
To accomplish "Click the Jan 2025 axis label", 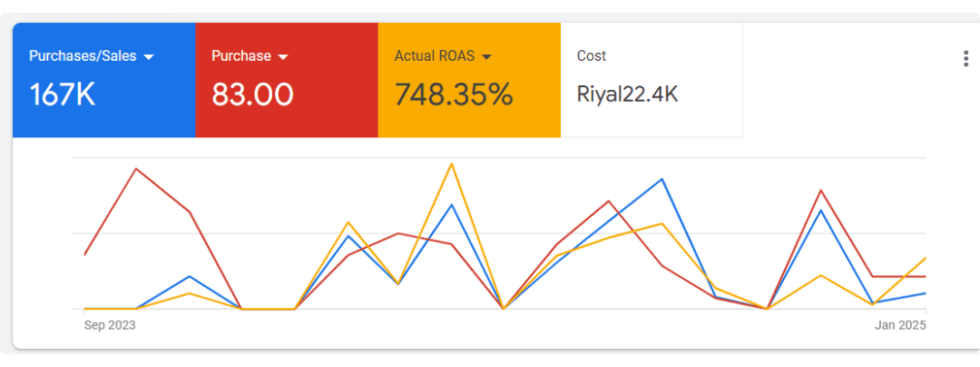I will pyautogui.click(x=901, y=326).
